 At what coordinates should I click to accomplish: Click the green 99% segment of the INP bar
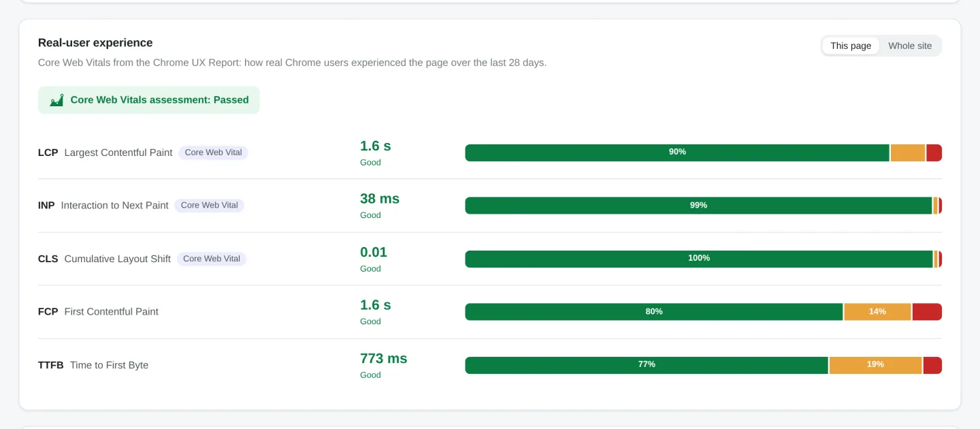coord(698,206)
